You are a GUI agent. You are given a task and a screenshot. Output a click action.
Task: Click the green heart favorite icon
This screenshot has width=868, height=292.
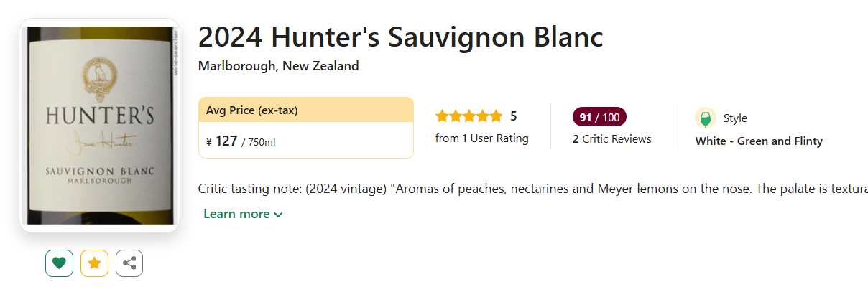tap(59, 263)
